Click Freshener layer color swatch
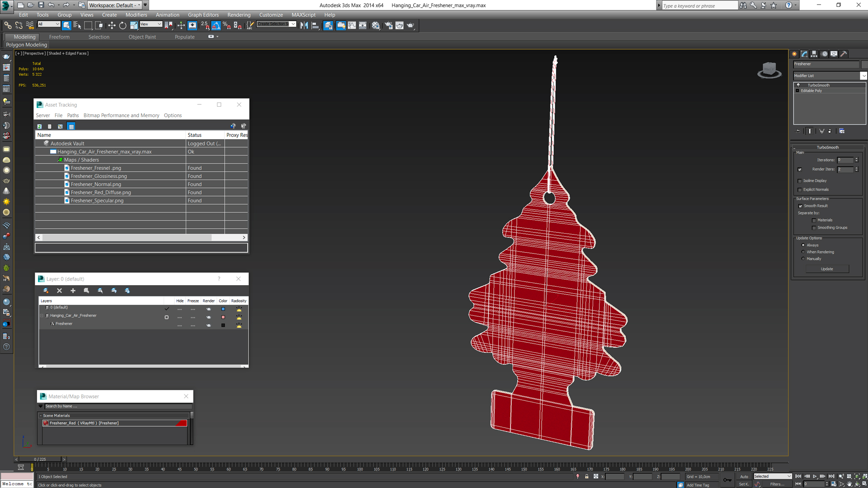 [x=223, y=325]
